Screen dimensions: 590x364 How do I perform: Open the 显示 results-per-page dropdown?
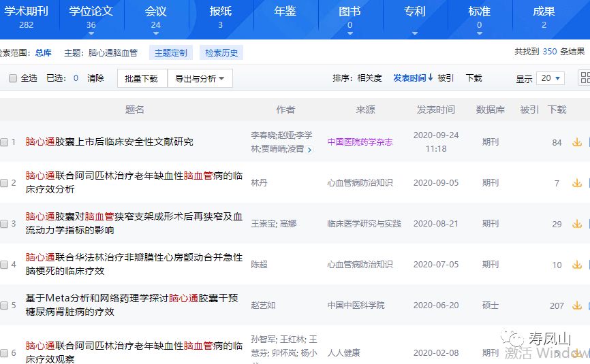pos(550,78)
